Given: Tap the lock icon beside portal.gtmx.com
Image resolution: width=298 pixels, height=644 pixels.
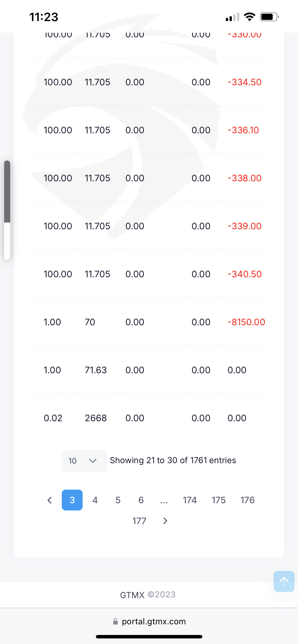Looking at the screenshot, I should 115,621.
